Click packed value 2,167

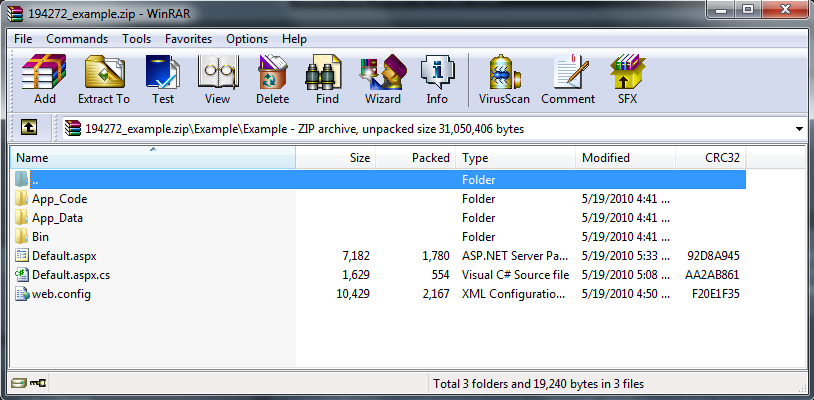click(x=436, y=294)
